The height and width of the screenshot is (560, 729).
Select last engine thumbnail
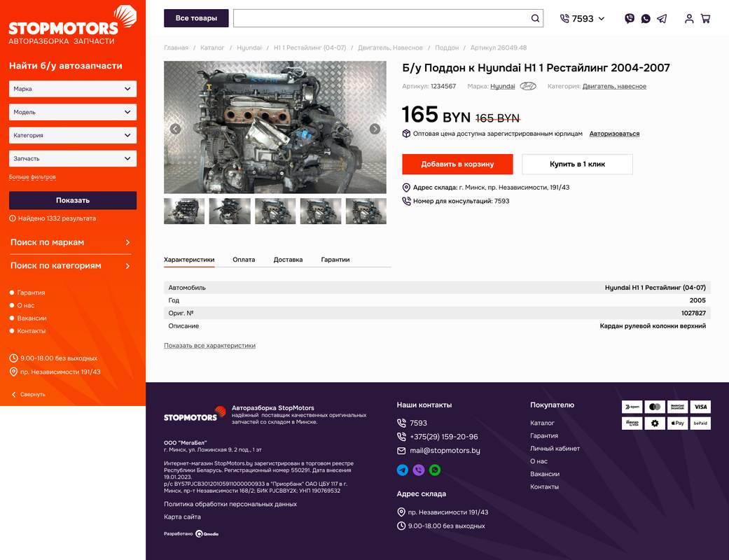pyautogui.click(x=366, y=211)
